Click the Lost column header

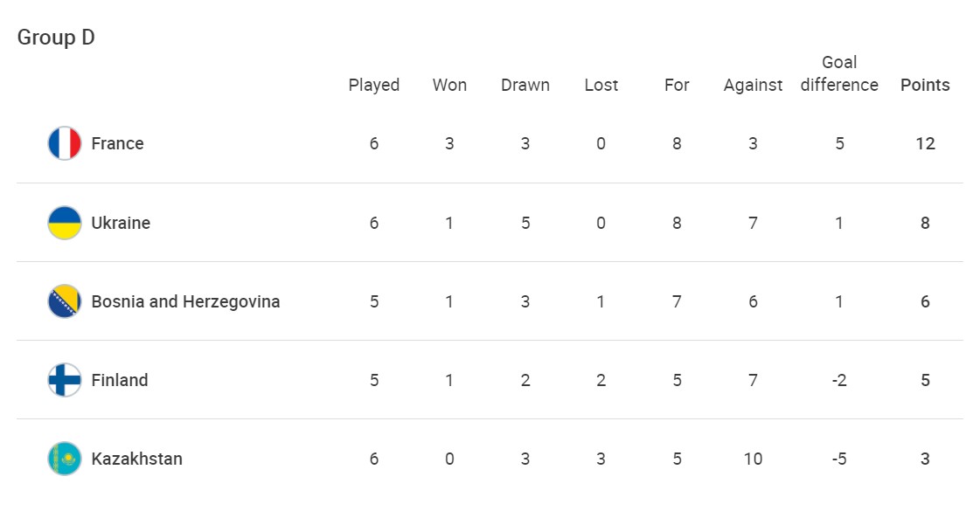(601, 85)
